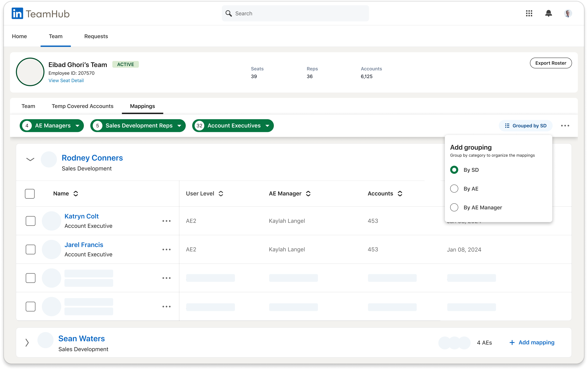This screenshot has height=370, width=588.
Task: Check the box for the fourth loading row
Action: (31, 307)
